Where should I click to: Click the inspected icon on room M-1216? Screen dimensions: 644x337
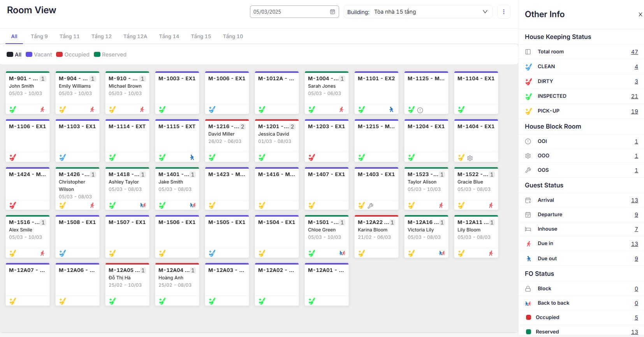click(x=212, y=157)
